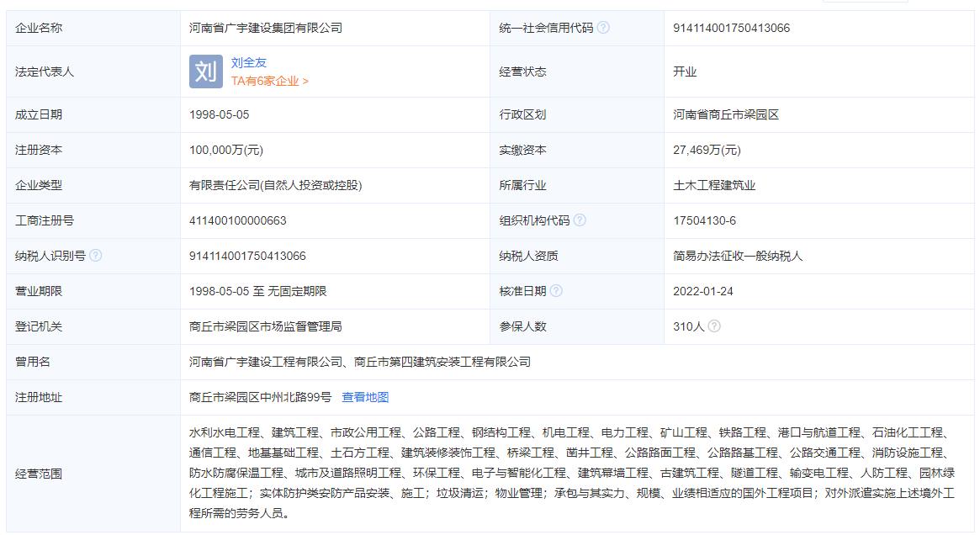Click 实缴资本 label cell

click(x=577, y=150)
